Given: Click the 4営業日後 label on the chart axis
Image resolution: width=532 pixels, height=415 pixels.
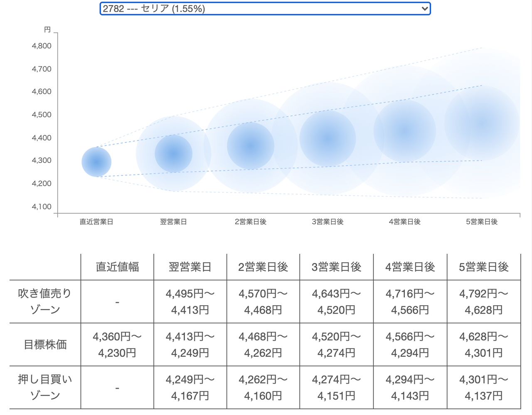Looking at the screenshot, I should pyautogui.click(x=405, y=222).
